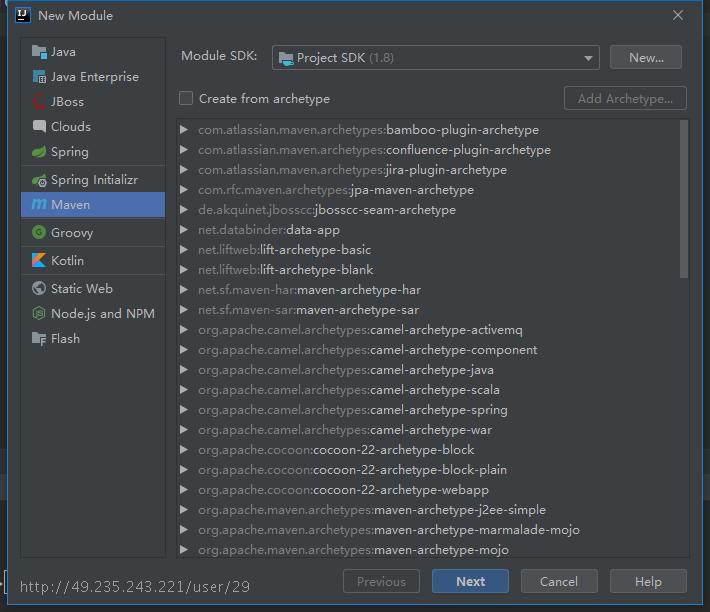This screenshot has width=710, height=612.
Task: Open the Module SDK dropdown
Action: tap(436, 57)
